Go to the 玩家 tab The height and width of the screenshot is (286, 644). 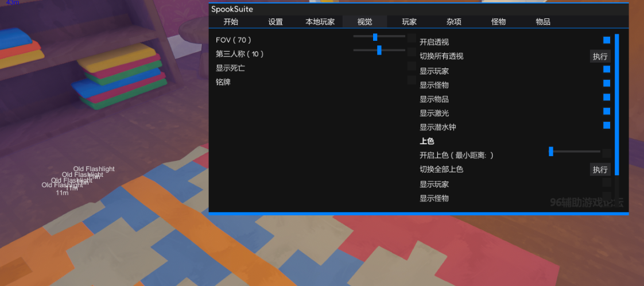(409, 22)
